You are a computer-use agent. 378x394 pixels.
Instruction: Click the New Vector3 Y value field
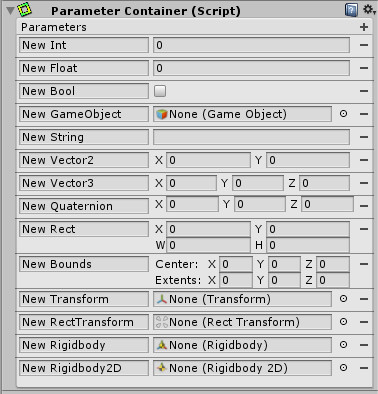point(258,183)
